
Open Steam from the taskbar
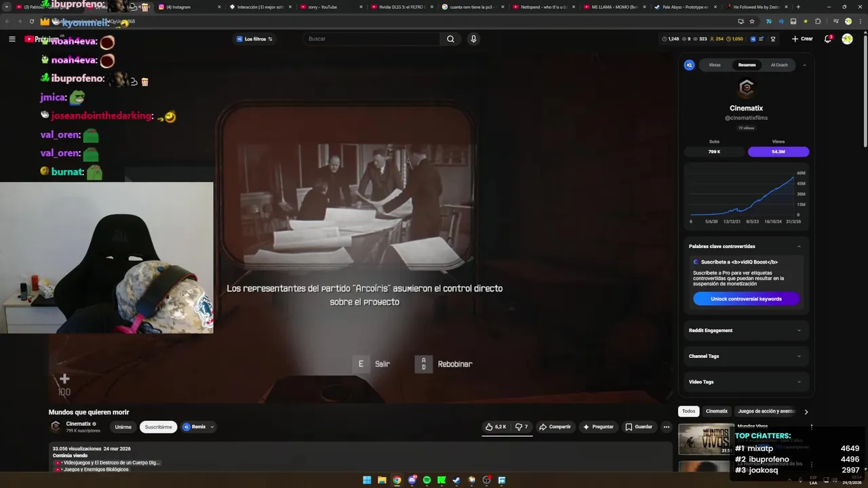[x=456, y=480]
